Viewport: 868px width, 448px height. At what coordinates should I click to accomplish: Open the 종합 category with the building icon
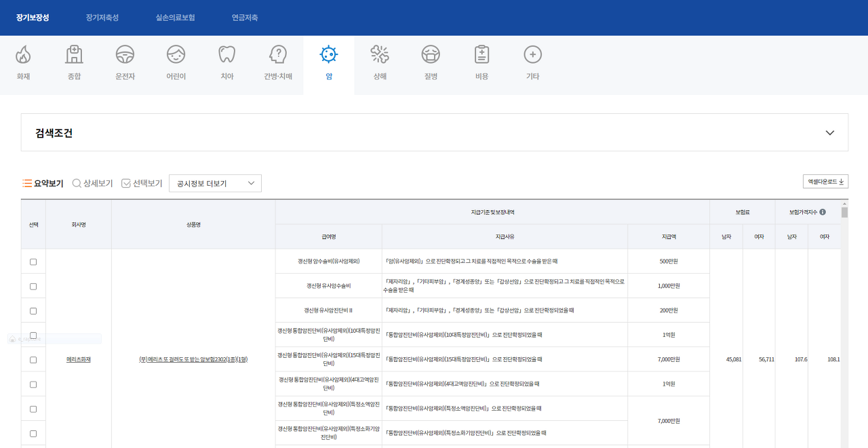74,64
